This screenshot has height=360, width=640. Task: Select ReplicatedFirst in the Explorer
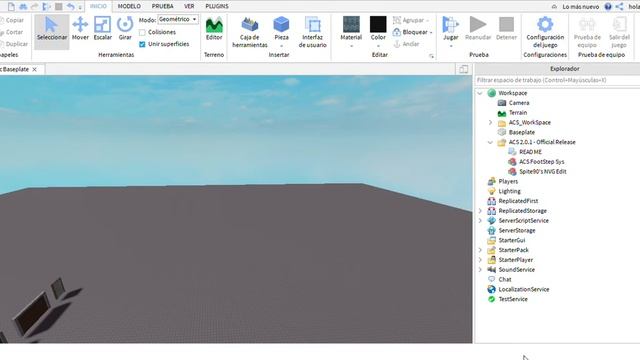point(518,201)
